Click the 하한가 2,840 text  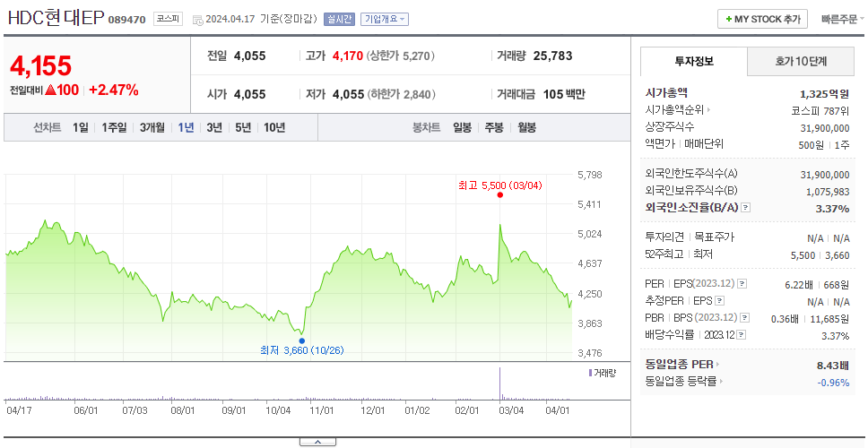(401, 95)
